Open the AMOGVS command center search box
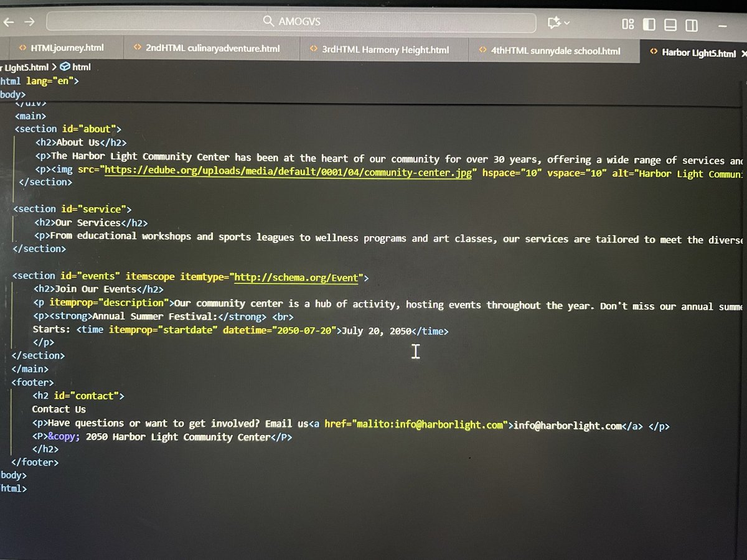 click(x=291, y=22)
